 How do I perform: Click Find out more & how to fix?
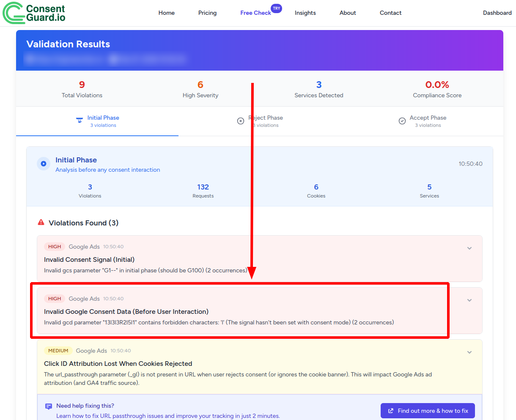point(428,411)
